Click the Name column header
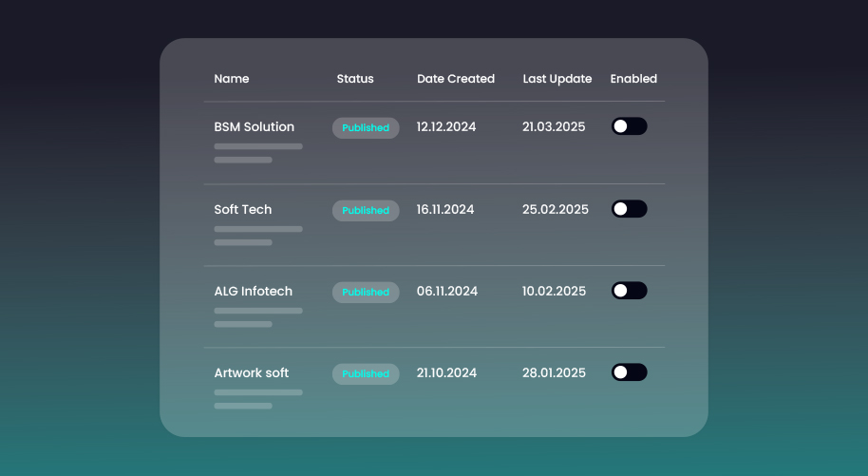Image resolution: width=868 pixels, height=476 pixels. click(232, 79)
